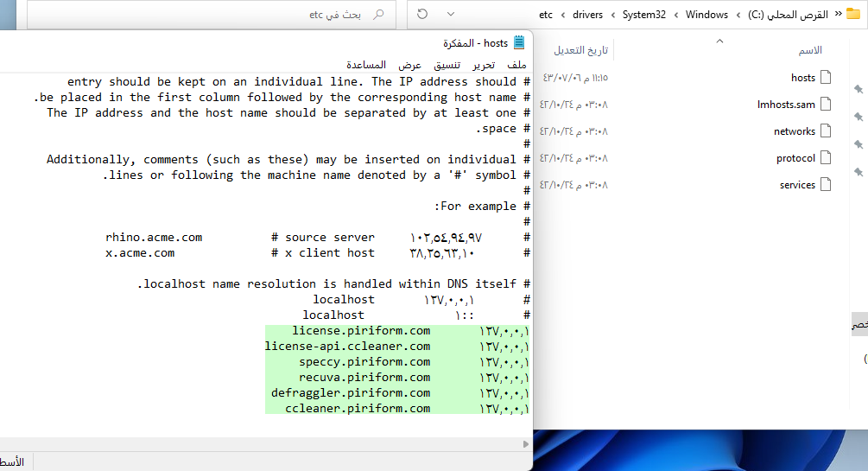Select the drivers breadcrumb segment
The height and width of the screenshot is (471, 868).
click(x=587, y=15)
